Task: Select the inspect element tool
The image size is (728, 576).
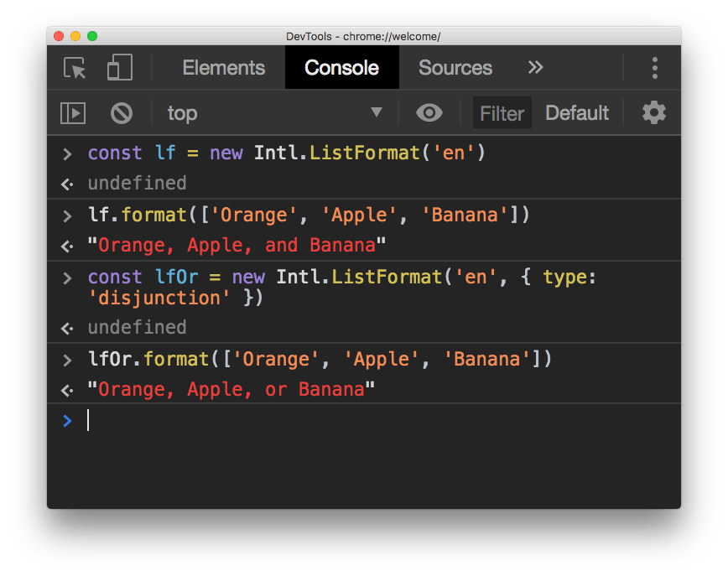Action: (x=74, y=68)
